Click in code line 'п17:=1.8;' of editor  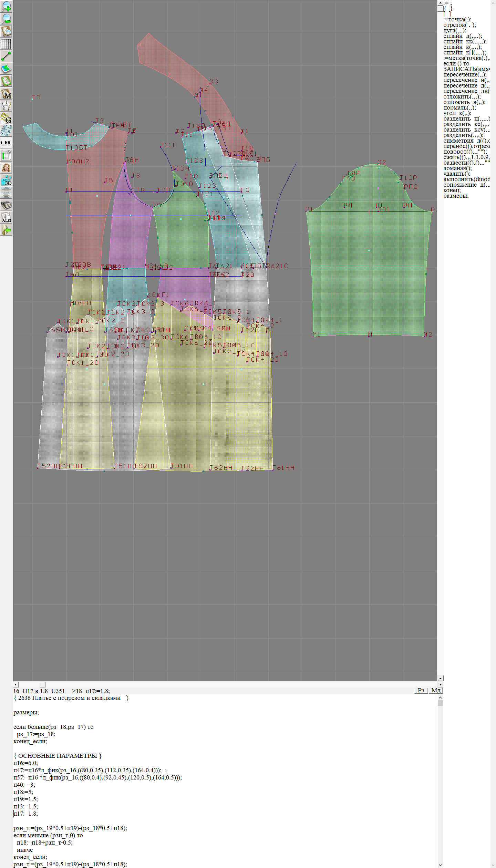[x=26, y=814]
